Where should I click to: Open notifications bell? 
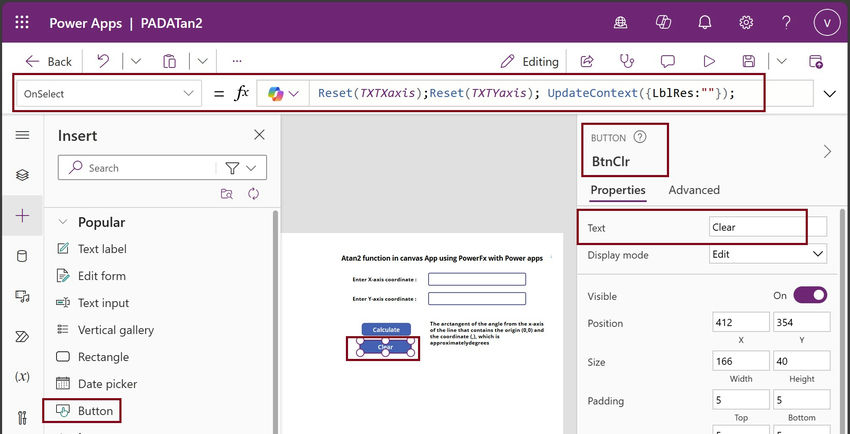705,23
